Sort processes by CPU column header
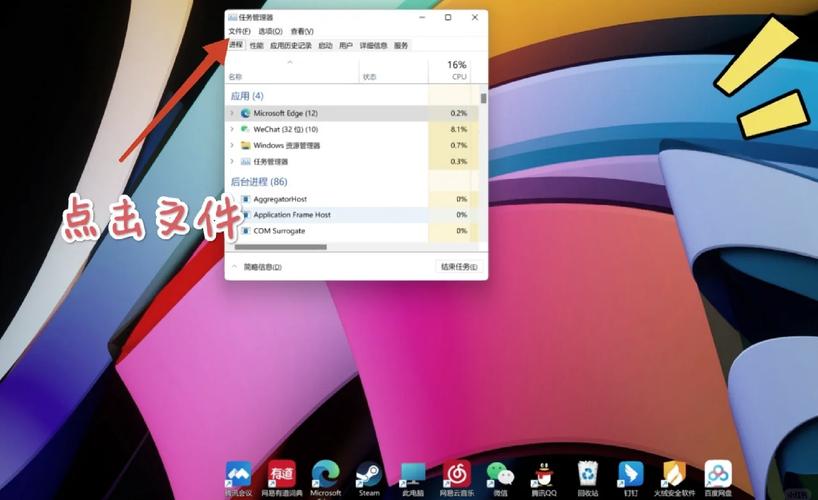Screen dimensions: 818x500 coord(457,70)
